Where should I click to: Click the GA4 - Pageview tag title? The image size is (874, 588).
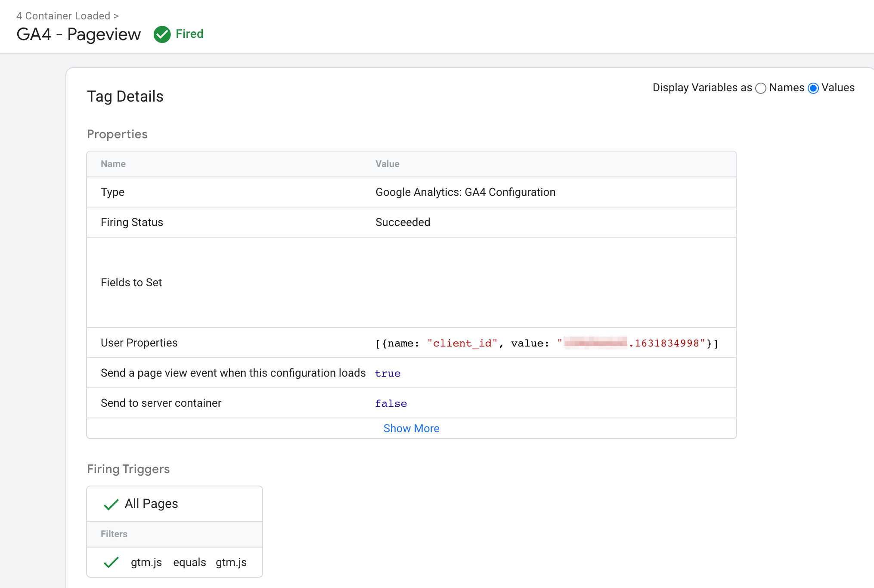pyautogui.click(x=78, y=34)
